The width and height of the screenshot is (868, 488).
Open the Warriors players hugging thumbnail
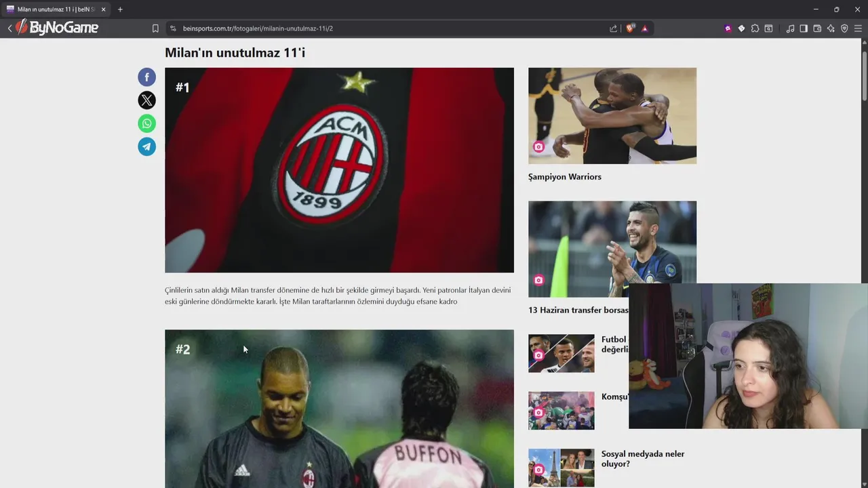coord(612,115)
